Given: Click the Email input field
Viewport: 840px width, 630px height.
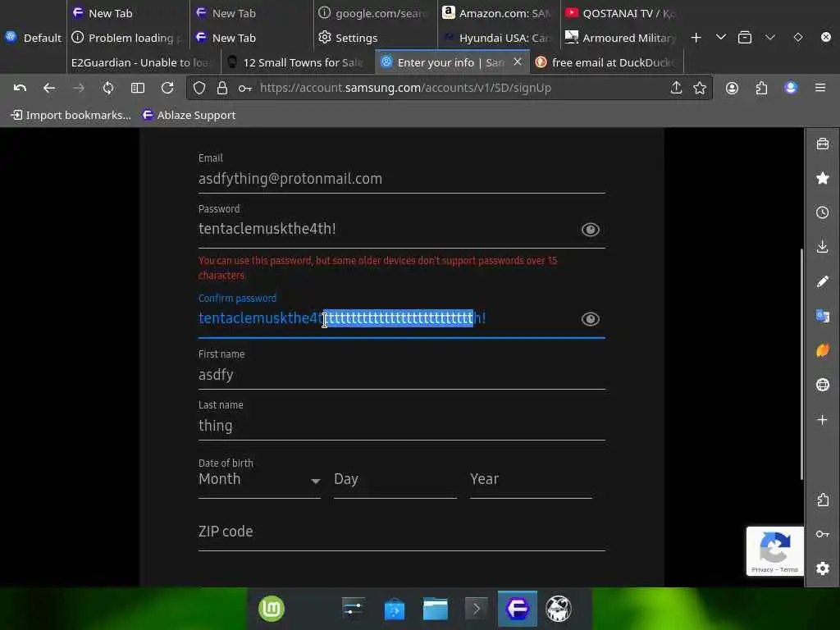Looking at the screenshot, I should point(401,179).
